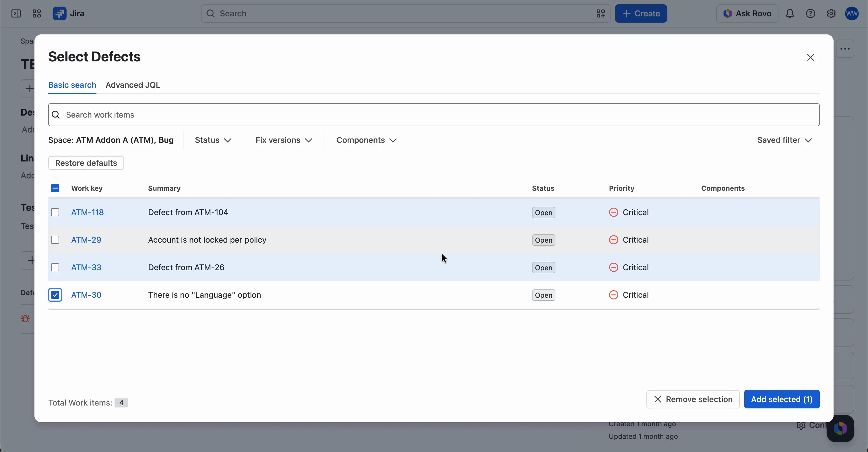Click the Configure gear icon on the background page
Image resolution: width=868 pixels, height=452 pixels.
point(801,425)
